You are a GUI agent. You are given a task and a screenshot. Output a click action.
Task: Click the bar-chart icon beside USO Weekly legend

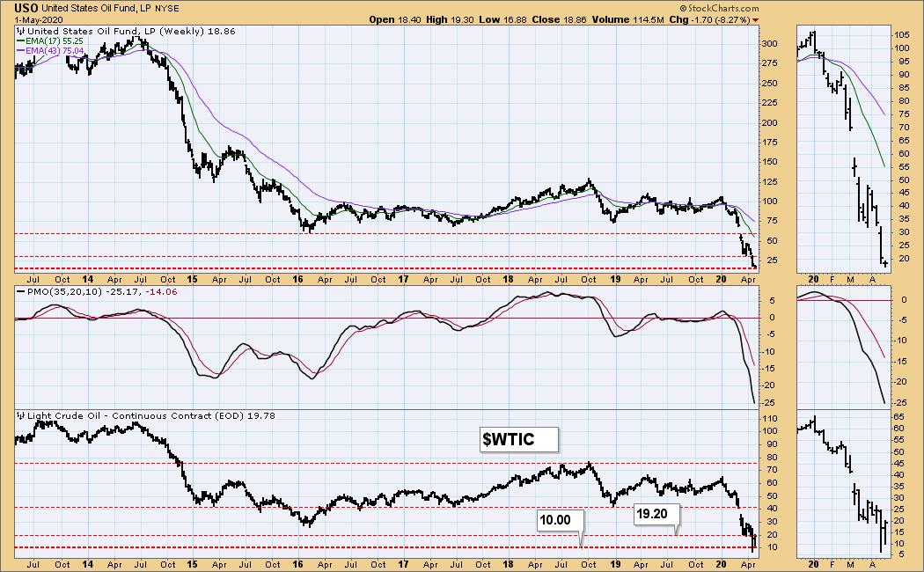pos(20,31)
